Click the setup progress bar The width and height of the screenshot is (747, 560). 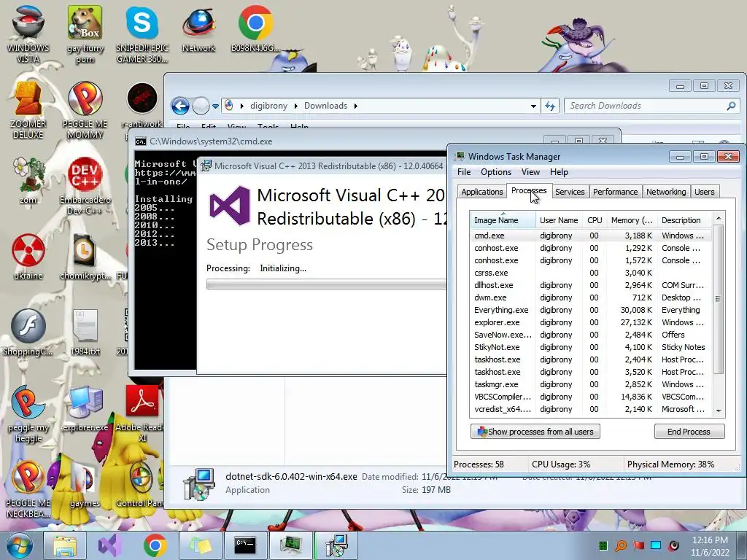click(x=326, y=284)
